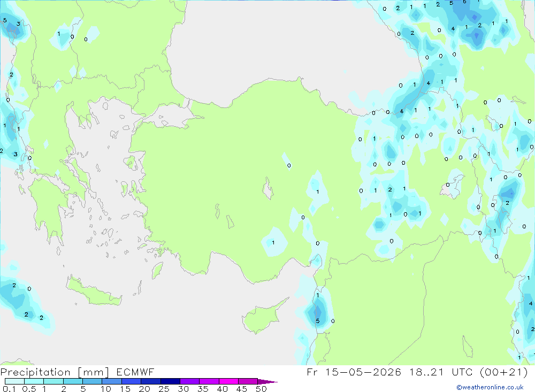The image size is (535, 392).
Task: Click the legend value label '50'
Action: tap(261, 389)
